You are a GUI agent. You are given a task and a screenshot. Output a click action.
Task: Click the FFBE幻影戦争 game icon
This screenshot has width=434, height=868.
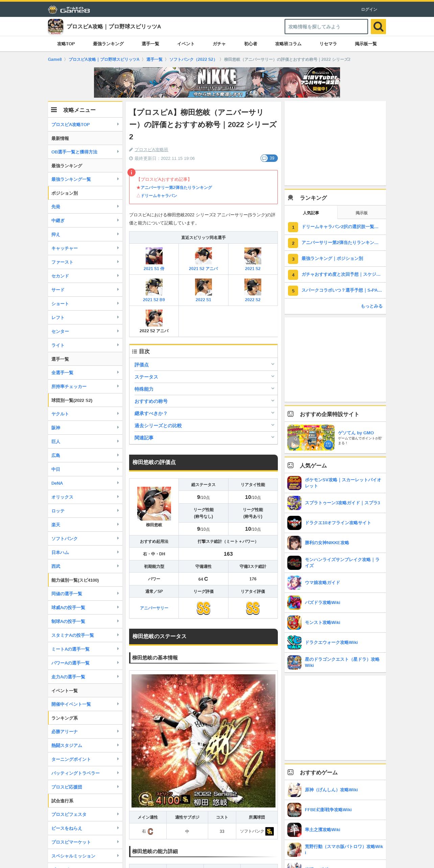point(294,810)
